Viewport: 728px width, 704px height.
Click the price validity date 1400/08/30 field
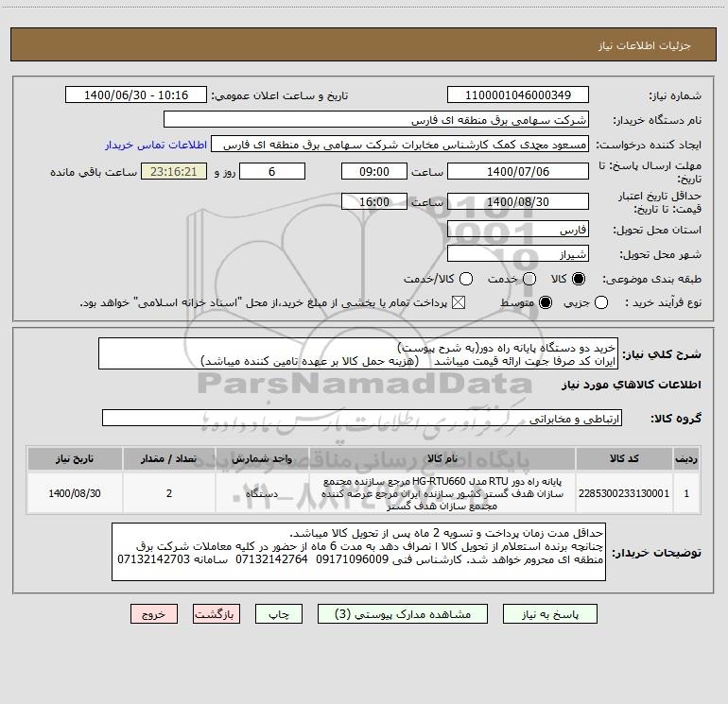click(518, 201)
